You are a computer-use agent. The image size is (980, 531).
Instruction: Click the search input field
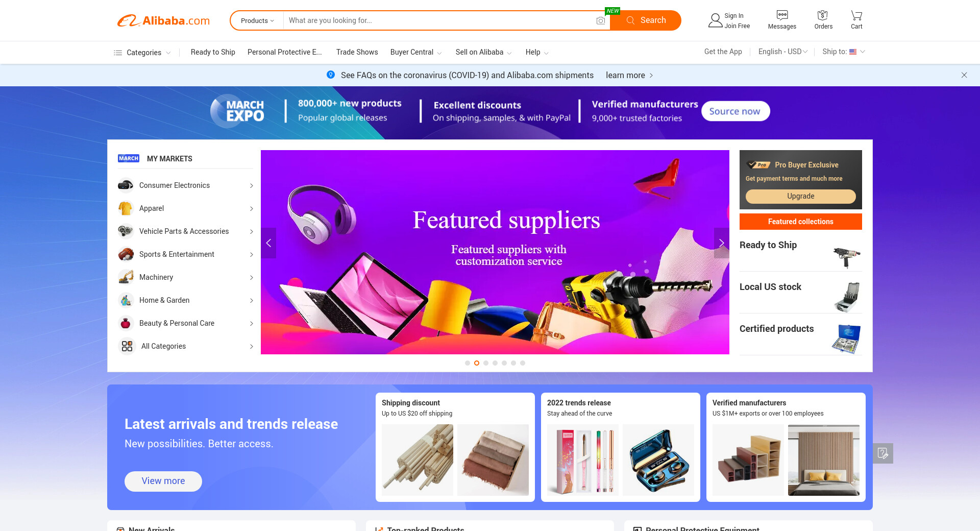pyautogui.click(x=439, y=20)
